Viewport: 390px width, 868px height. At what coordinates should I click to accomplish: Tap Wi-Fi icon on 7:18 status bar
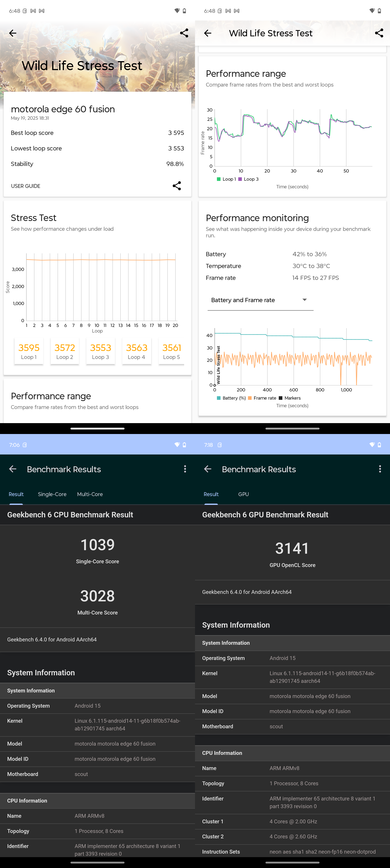[372, 445]
